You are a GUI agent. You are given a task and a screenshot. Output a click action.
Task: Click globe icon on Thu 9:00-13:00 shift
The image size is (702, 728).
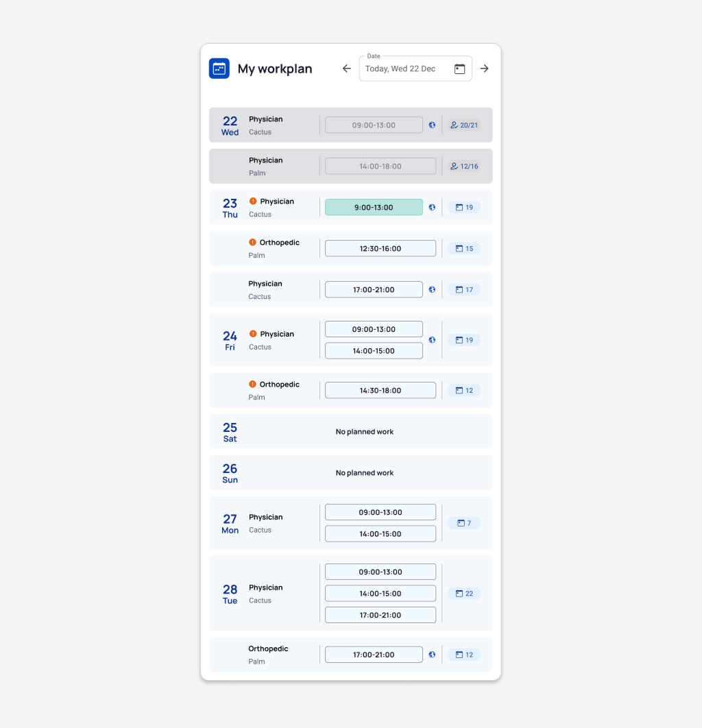tap(432, 207)
